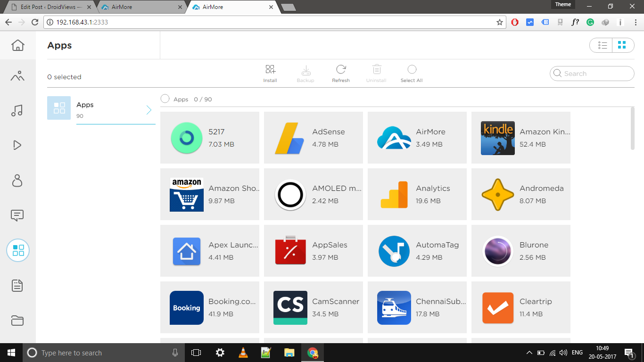
Task: Select the Apps section in sidebar
Action: [18, 250]
